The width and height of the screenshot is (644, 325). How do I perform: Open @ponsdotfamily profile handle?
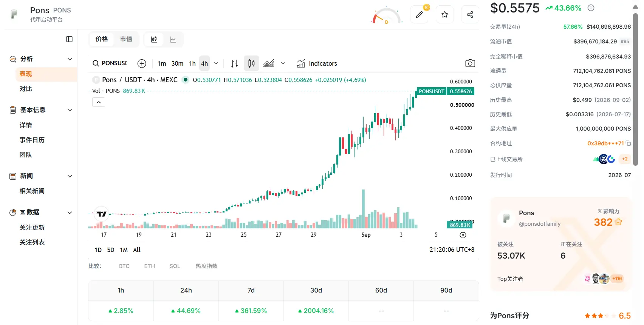pos(540,224)
